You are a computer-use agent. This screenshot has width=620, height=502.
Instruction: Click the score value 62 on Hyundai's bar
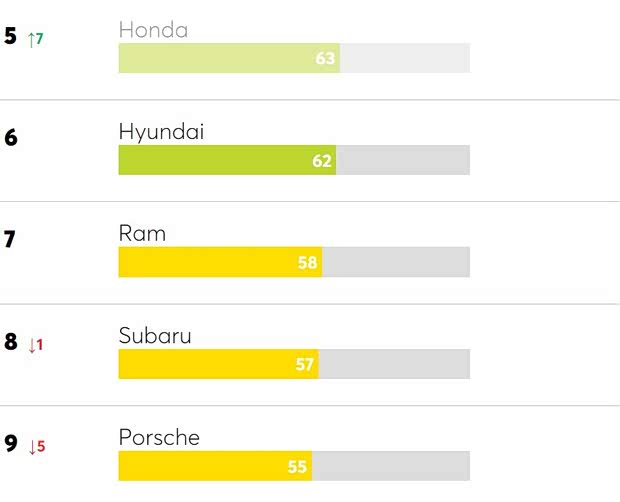coord(322,160)
